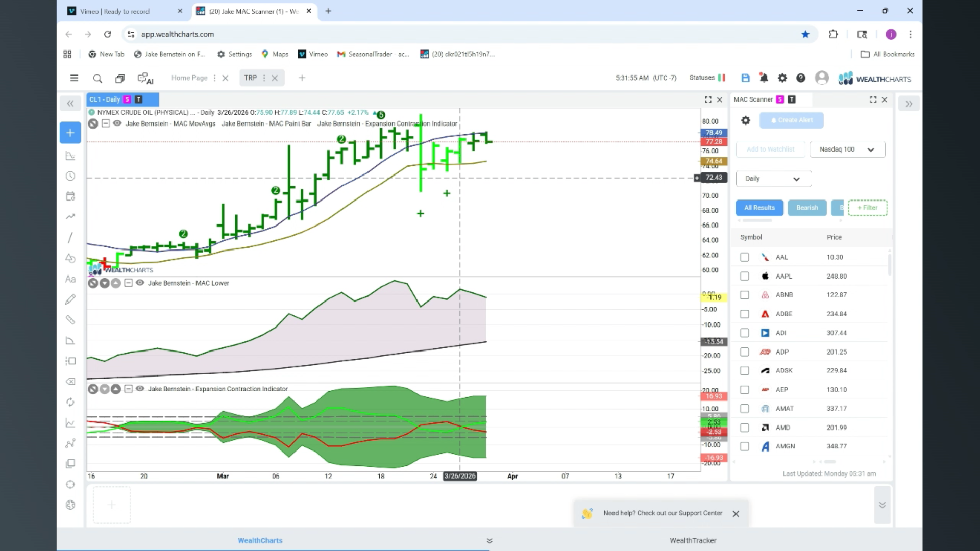Open the AI chat icon
The width and height of the screenshot is (980, 551).
pos(145,78)
